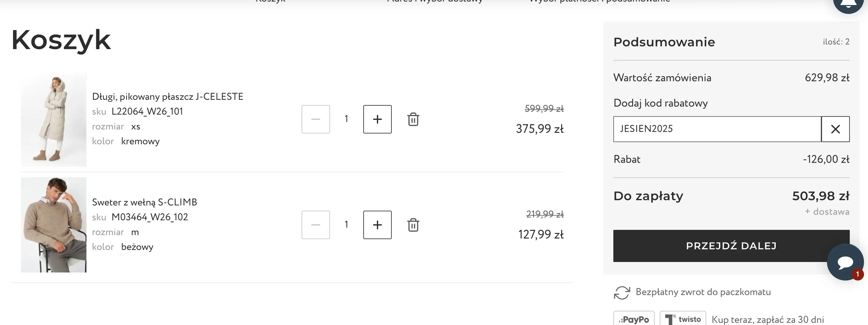Open the J-CELESTE coat product link
Viewport: 868px width, 325px height.
coord(168,97)
